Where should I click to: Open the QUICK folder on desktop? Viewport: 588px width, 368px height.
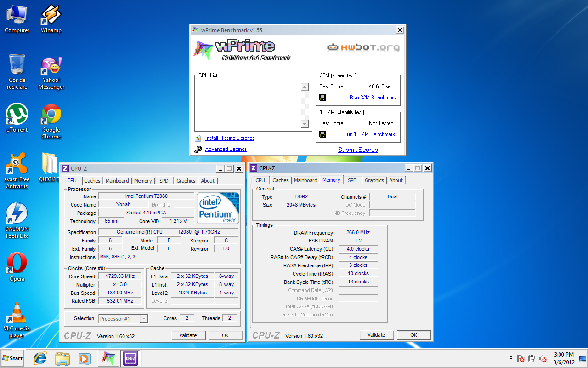coord(48,167)
